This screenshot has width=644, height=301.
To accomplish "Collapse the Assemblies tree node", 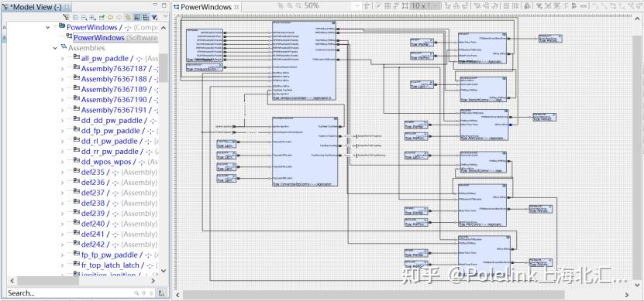I will click(55, 48).
